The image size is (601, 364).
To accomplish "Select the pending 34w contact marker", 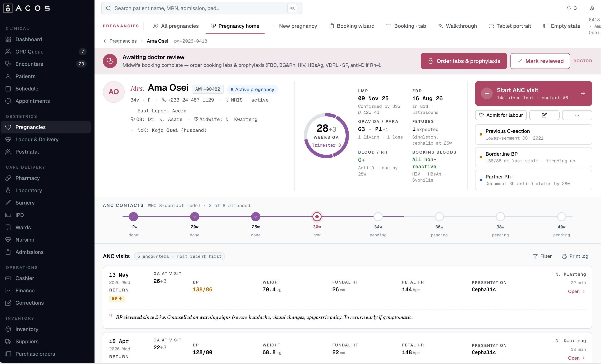I will (x=378, y=216).
